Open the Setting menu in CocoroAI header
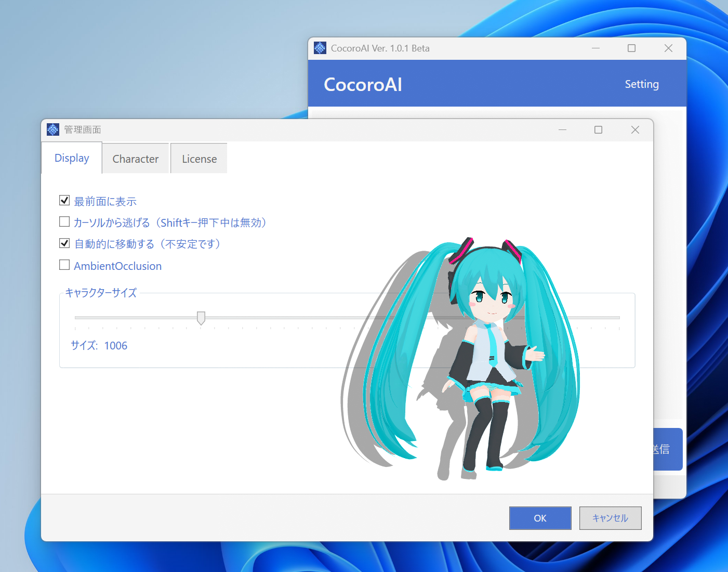 pyautogui.click(x=642, y=84)
